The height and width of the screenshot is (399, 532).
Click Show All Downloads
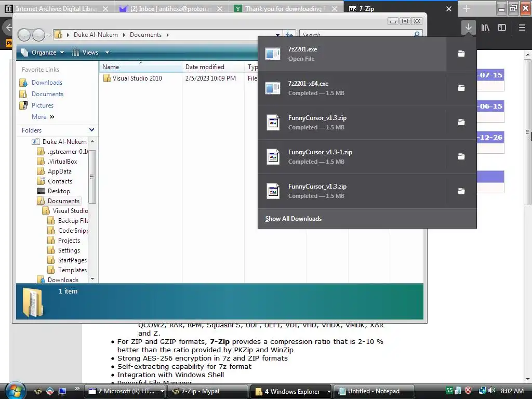293,219
